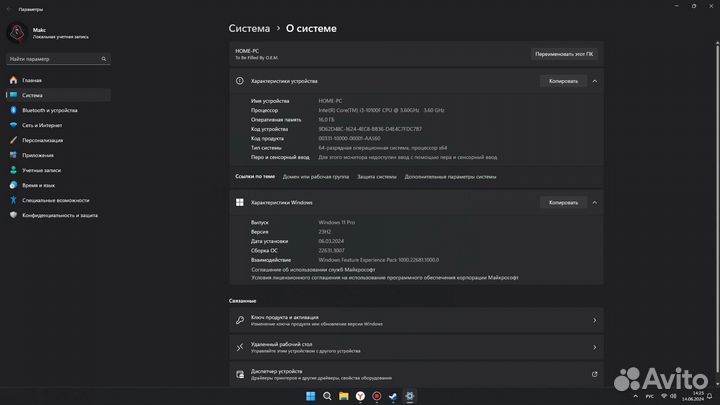Open the Microsoft software license terms link

[385, 278]
